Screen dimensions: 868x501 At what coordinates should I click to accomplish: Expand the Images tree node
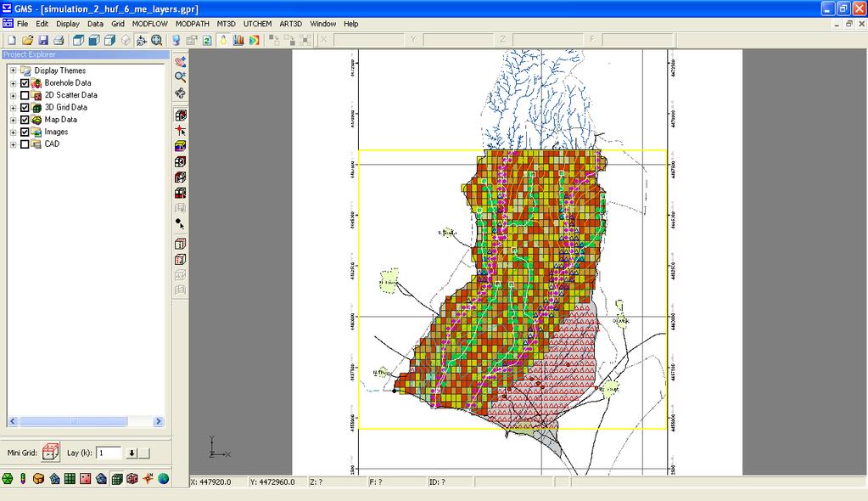tap(13, 132)
